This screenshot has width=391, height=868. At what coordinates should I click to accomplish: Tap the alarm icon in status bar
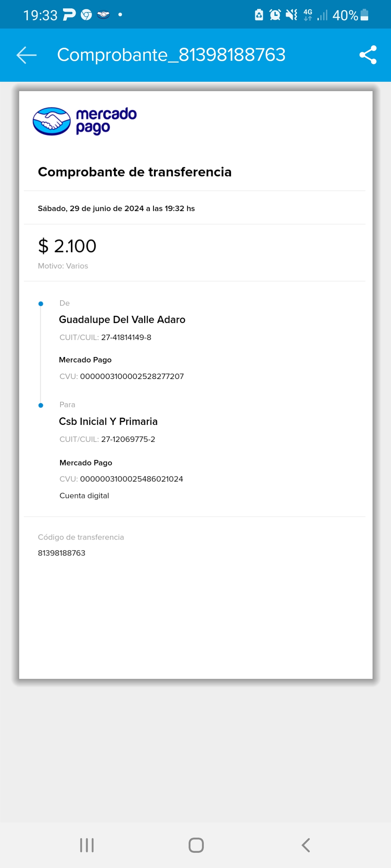[275, 15]
